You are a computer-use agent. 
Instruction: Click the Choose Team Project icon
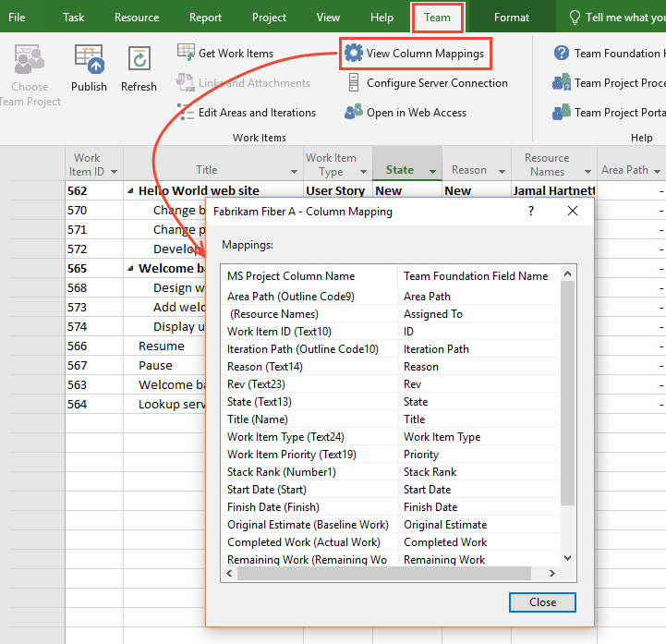pyautogui.click(x=29, y=59)
